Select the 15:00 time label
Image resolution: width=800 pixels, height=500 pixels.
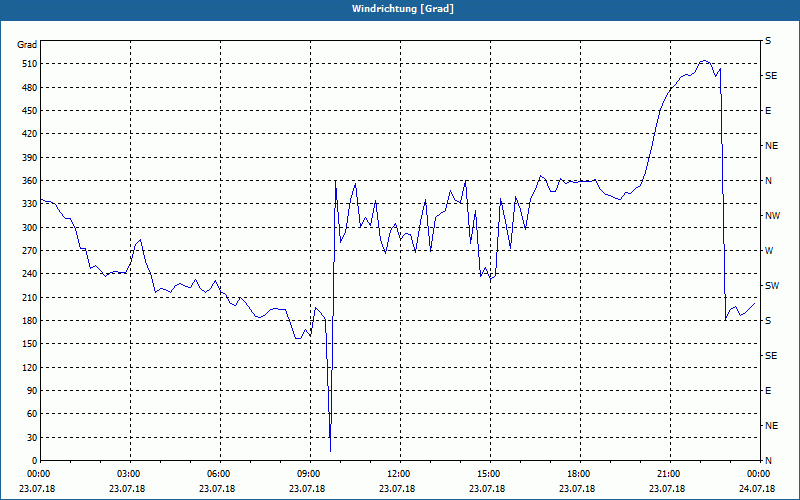point(491,473)
